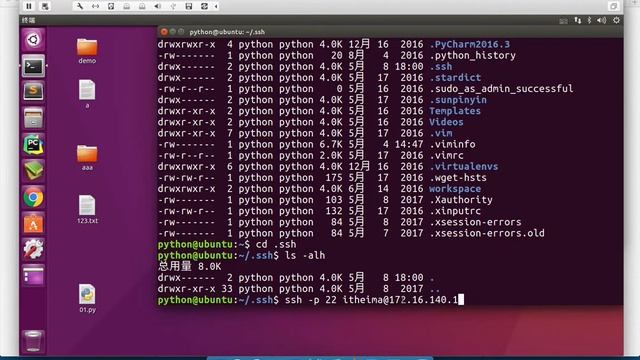This screenshot has width=640, height=360.
Task: Click the .xinputrc file entry
Action: point(455,211)
